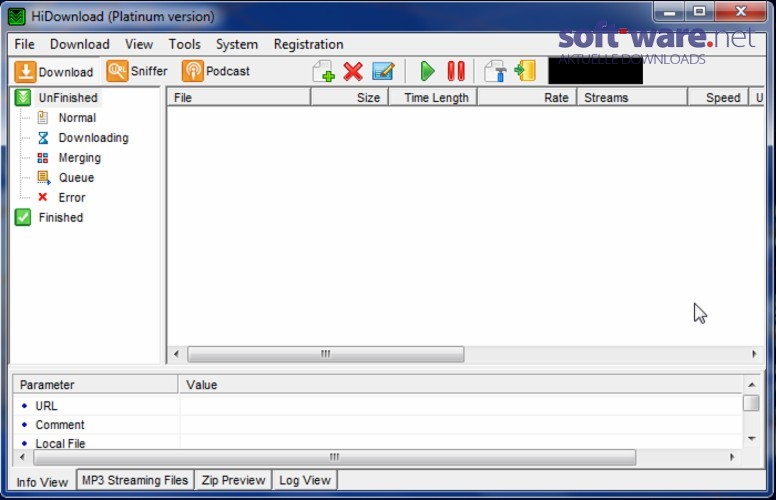Sort by Rate column header
This screenshot has height=500, width=776.
527,98
